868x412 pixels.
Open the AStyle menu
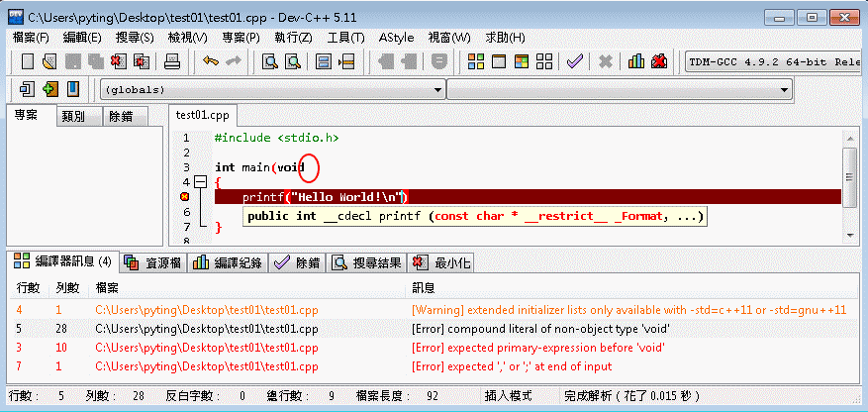point(396,37)
